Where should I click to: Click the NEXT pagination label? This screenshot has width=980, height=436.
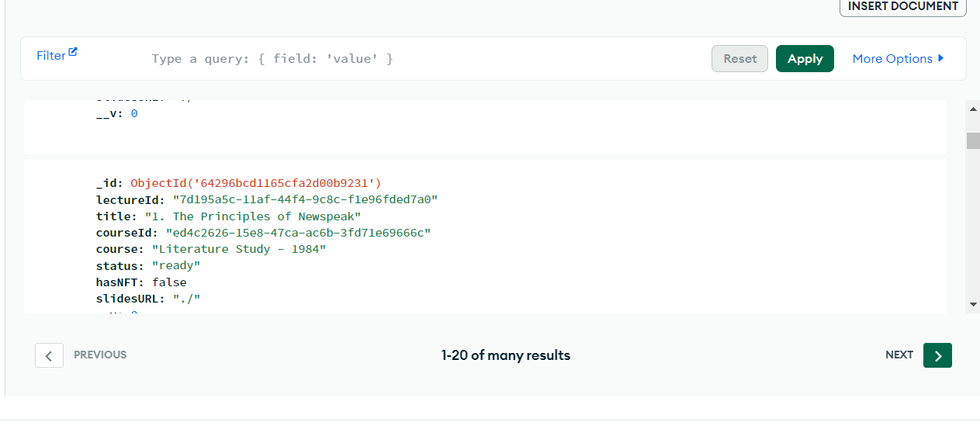coord(899,355)
